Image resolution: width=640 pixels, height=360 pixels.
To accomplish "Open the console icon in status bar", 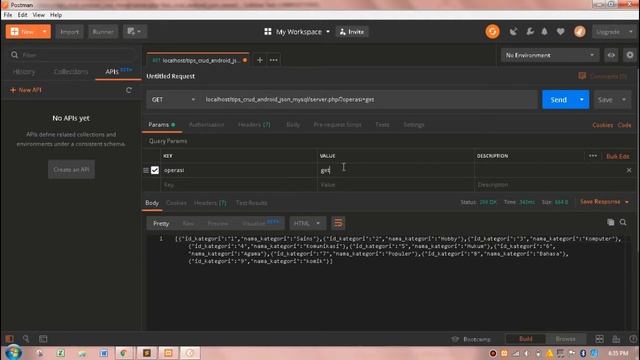I will pyautogui.click(x=43, y=339).
